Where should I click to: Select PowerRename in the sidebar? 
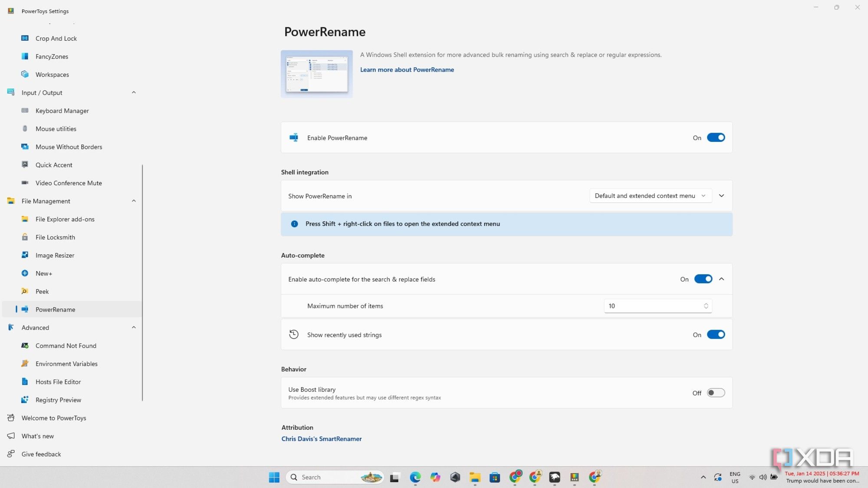pyautogui.click(x=72, y=309)
